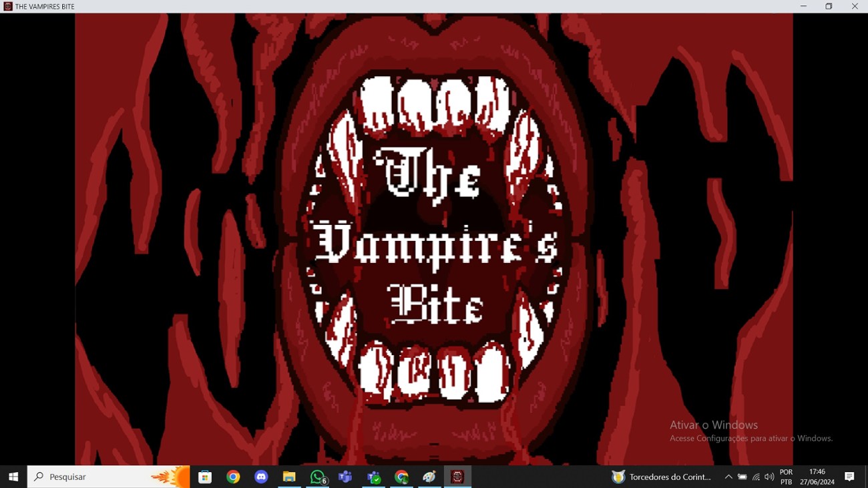The image size is (868, 488).
Task: Launch Microsoft Teams from the taskbar
Action: coord(345,477)
